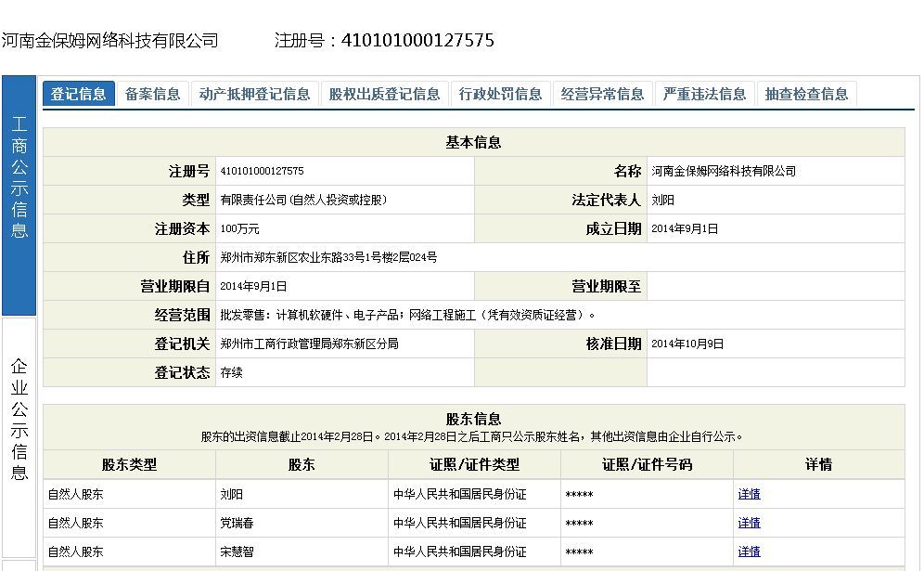
Task: Click the 基本信息 section heading
Action: click(474, 142)
